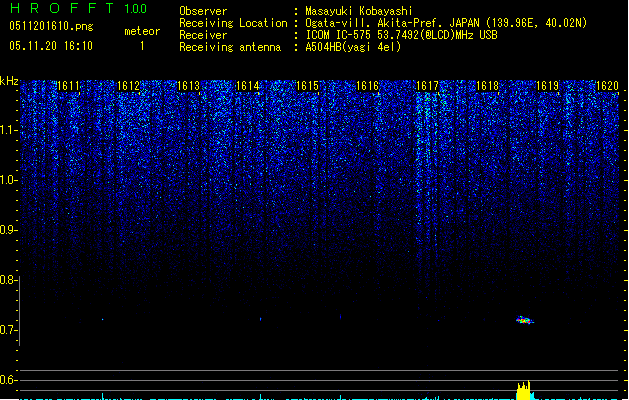This screenshot has height=400, width=629.
Task: Click the 1611 time marker
Action: (x=68, y=86)
